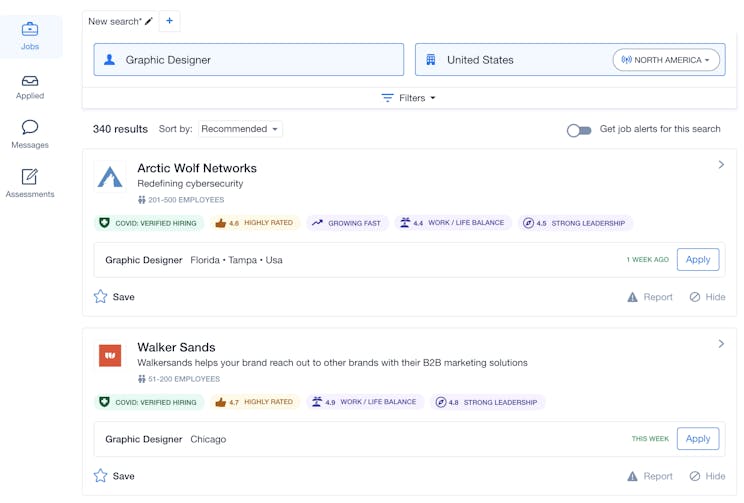Image resolution: width=744 pixels, height=503 pixels.
Task: Click Arctic Wolf COVID: Verified Hiring shield badge
Action: coord(149,223)
